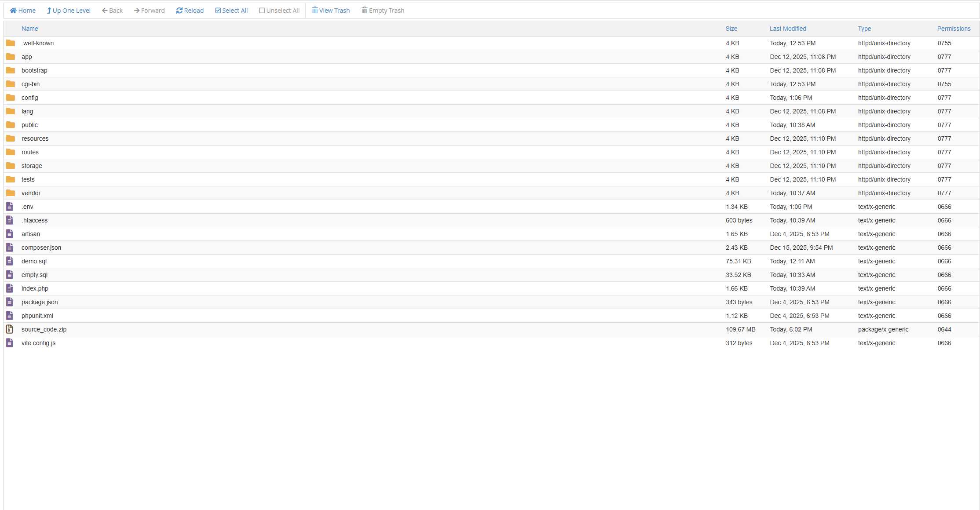Click the Empty Trash trash-can icon
The image size is (980, 510).
(x=364, y=10)
